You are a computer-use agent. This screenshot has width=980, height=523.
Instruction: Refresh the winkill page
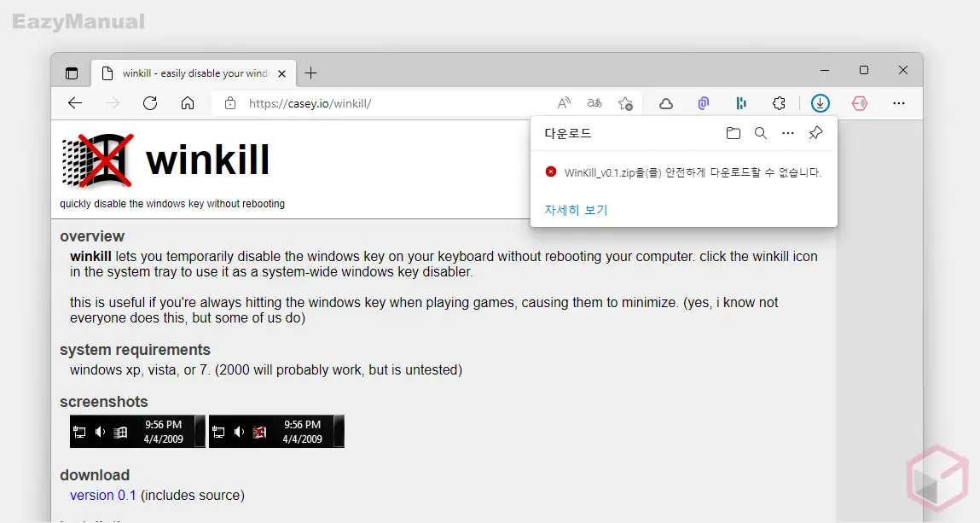[150, 103]
